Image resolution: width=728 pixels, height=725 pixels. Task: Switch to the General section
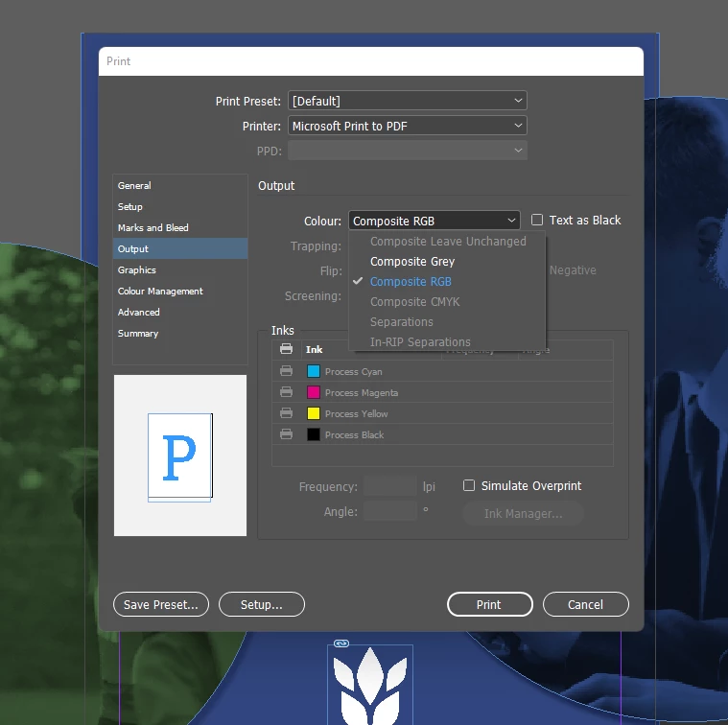[180, 186]
